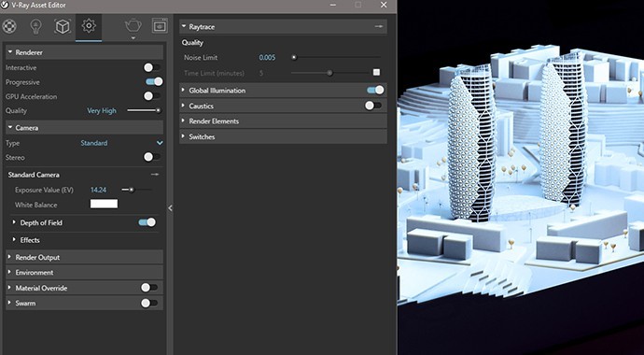Toggle the Time Limit checkbox
Viewport: 644px width, 355px height.
(x=376, y=73)
